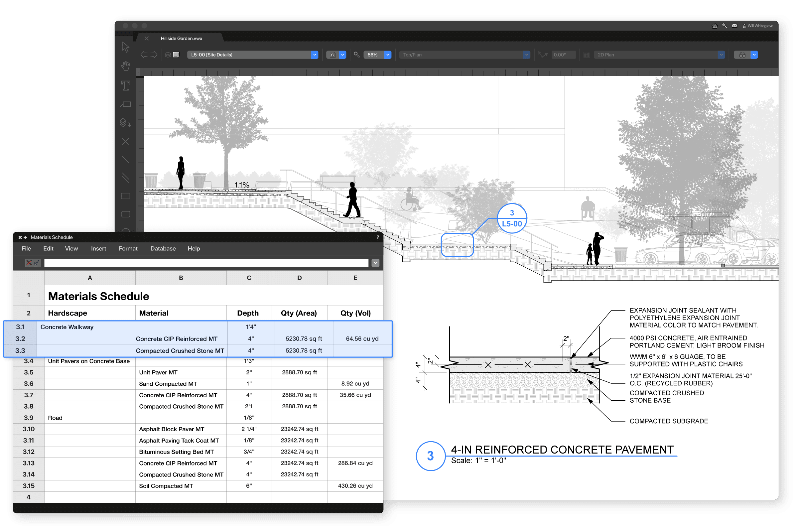Open the Database menu
Viewport: 798px width, 532px height.
tap(163, 248)
